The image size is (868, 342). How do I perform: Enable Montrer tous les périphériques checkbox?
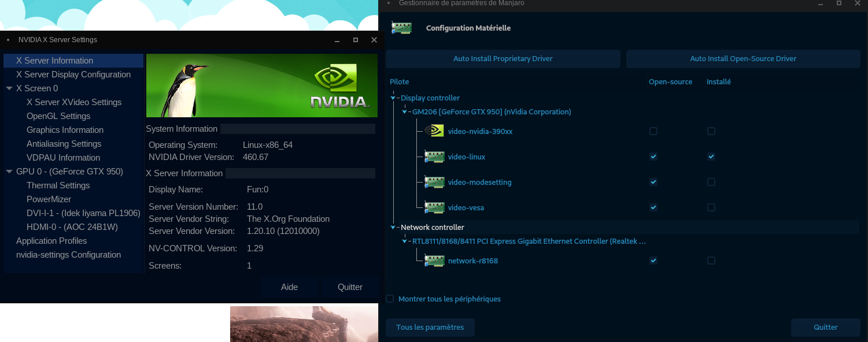click(390, 299)
